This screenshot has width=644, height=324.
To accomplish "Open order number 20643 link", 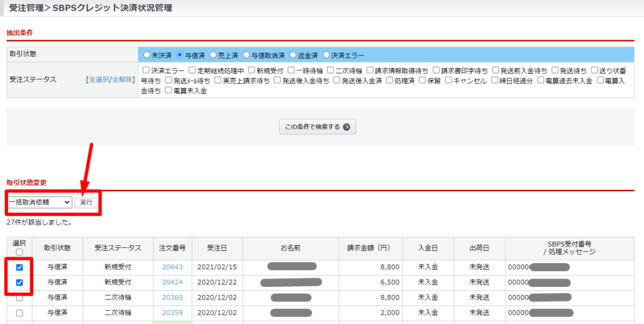I will point(172,267).
